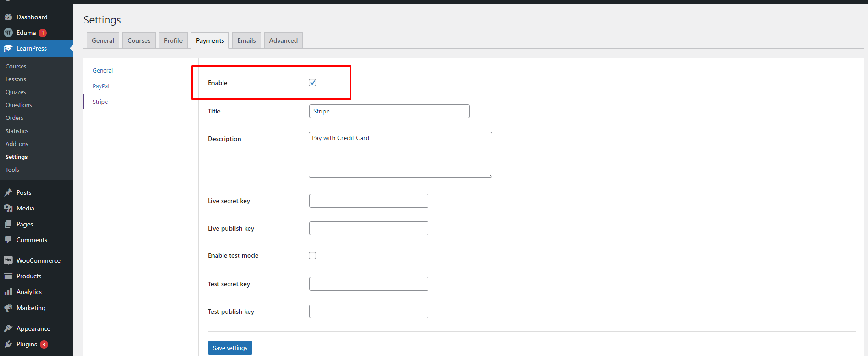Screen dimensions: 868x356
Task: Click the Pages document icon
Action: tap(8, 224)
